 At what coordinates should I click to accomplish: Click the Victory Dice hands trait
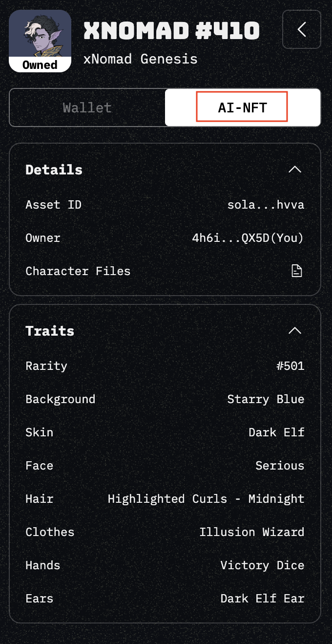tap(262, 565)
